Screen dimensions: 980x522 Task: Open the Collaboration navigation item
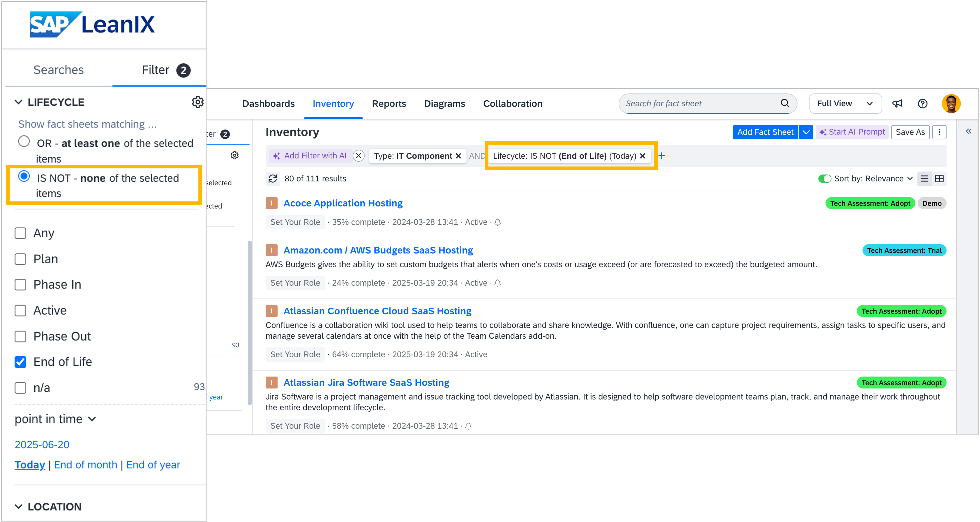[x=513, y=104]
